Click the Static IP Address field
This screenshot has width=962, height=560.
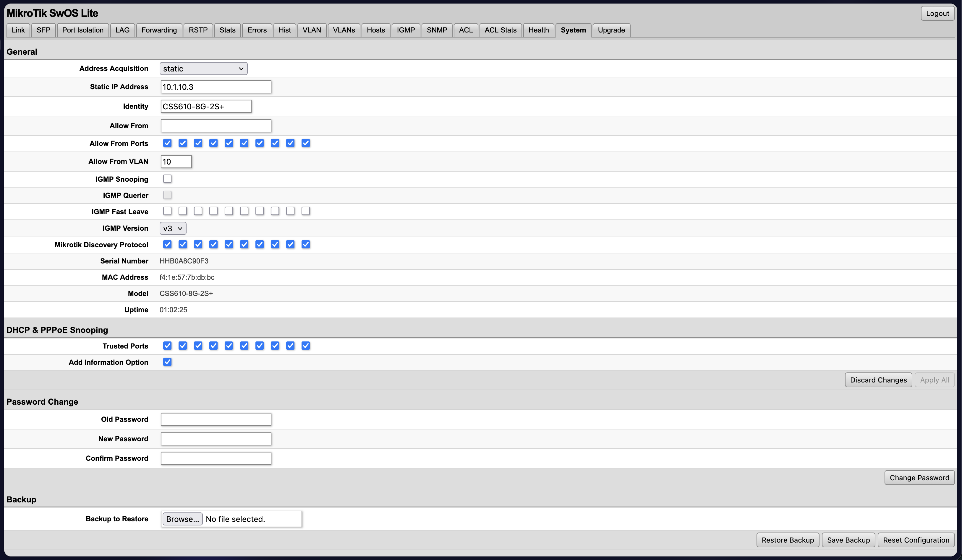pyautogui.click(x=216, y=87)
